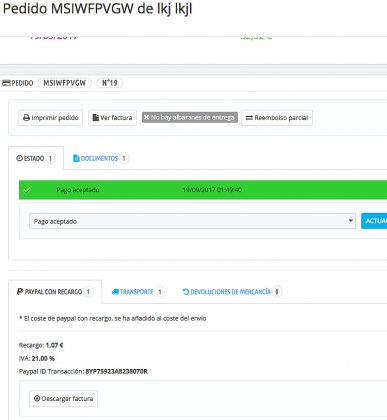
Task: Click the No hay albaranes de entrega badge
Action: coord(190,117)
